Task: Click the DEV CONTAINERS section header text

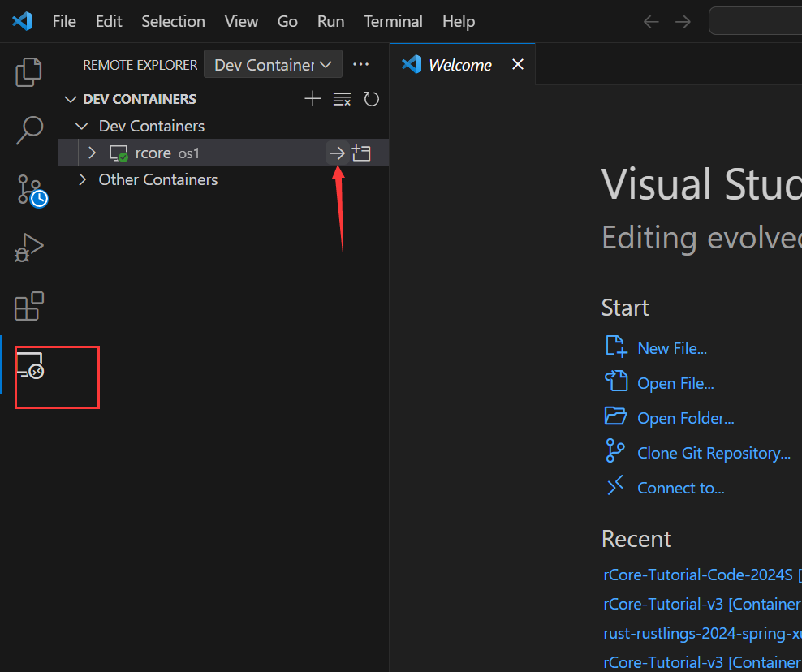Action: pyautogui.click(x=139, y=99)
